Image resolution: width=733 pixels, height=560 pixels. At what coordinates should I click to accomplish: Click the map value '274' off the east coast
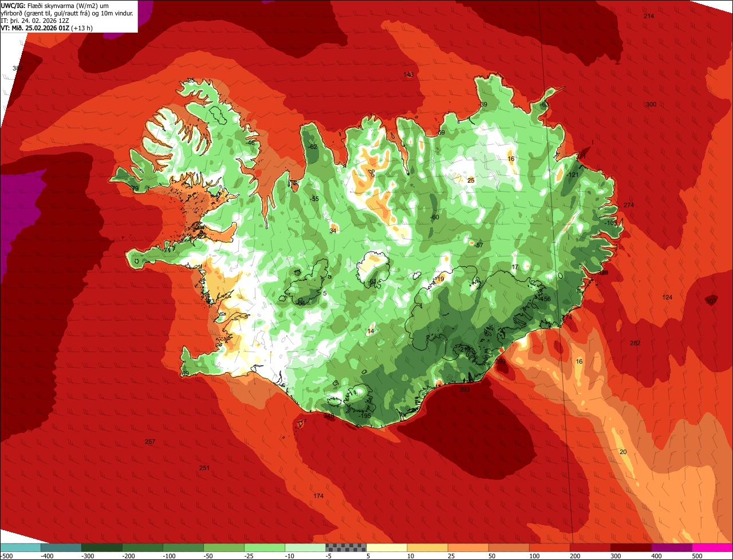tap(629, 205)
